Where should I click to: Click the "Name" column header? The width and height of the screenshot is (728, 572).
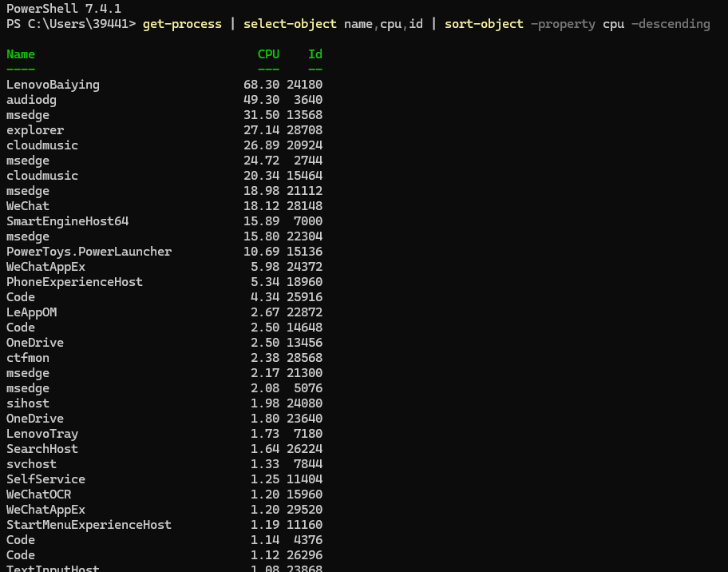coord(21,54)
